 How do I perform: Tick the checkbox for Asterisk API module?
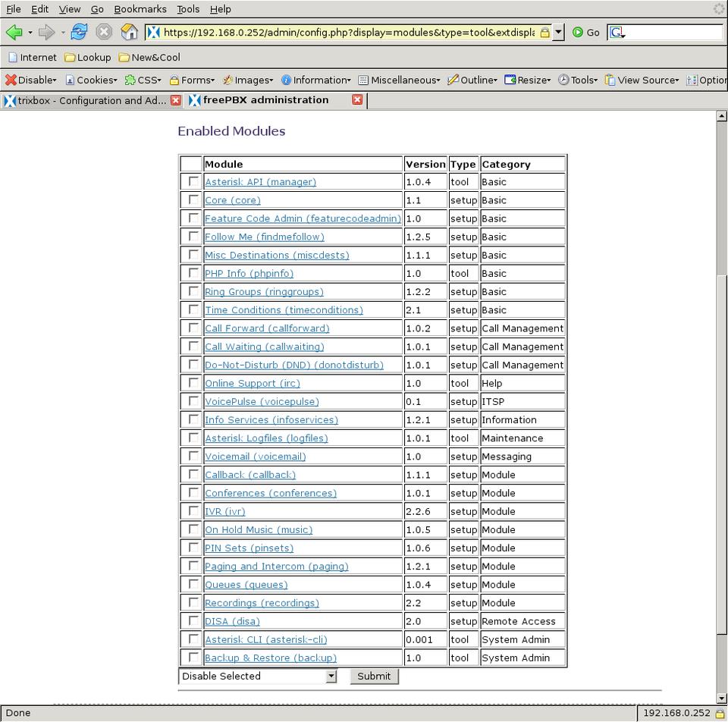tap(194, 182)
